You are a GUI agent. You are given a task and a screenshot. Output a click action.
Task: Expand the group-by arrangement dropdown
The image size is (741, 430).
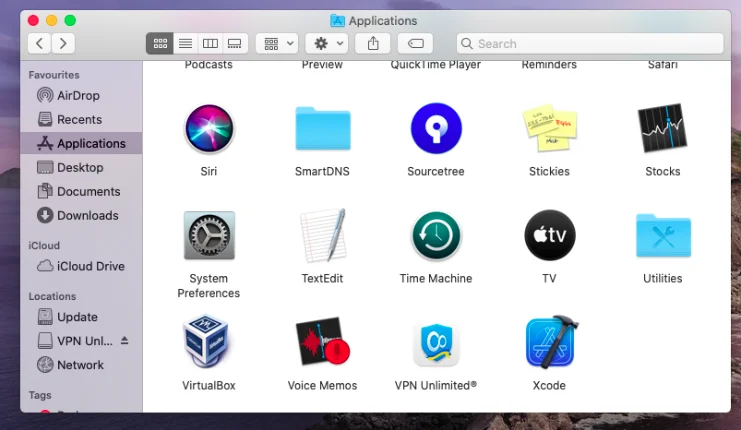click(x=277, y=43)
